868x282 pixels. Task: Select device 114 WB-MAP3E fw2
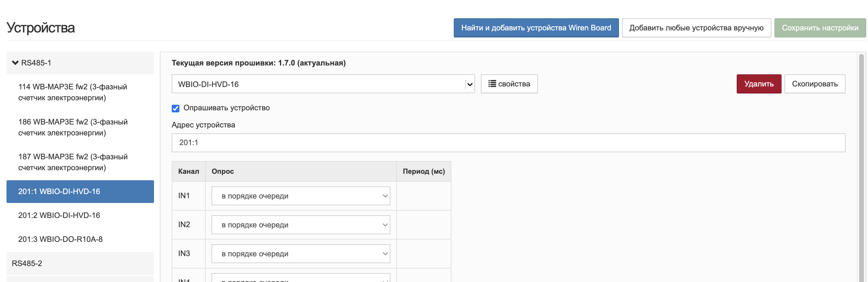[73, 92]
